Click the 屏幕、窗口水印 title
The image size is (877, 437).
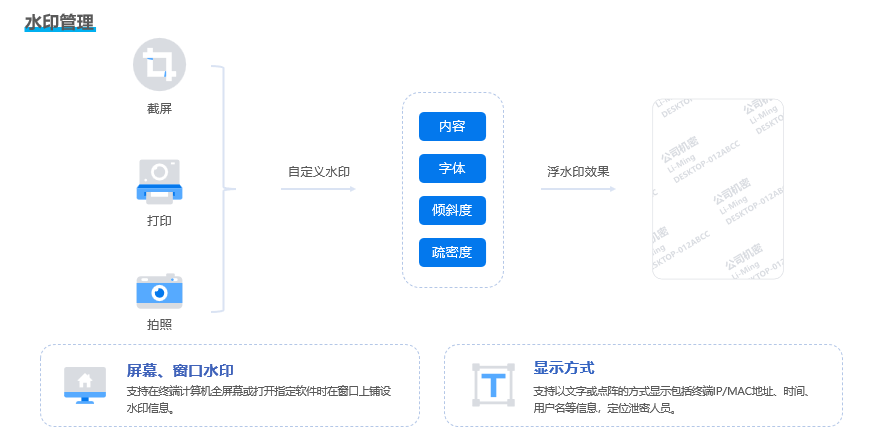(x=180, y=370)
